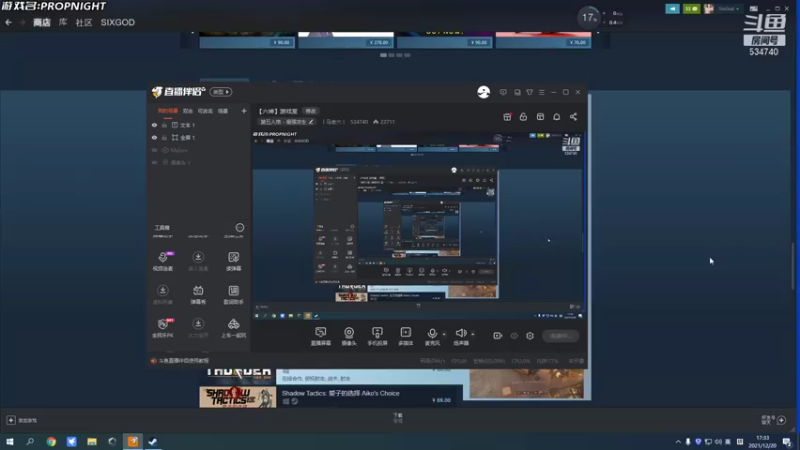This screenshot has width=800, height=450.
Task: Open the 读弹幕 tool in the toolbox
Action: pyautogui.click(x=234, y=261)
